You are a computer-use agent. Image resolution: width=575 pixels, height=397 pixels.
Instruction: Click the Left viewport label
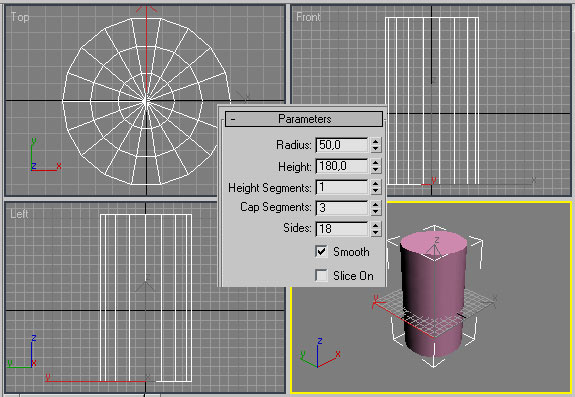coord(19,214)
